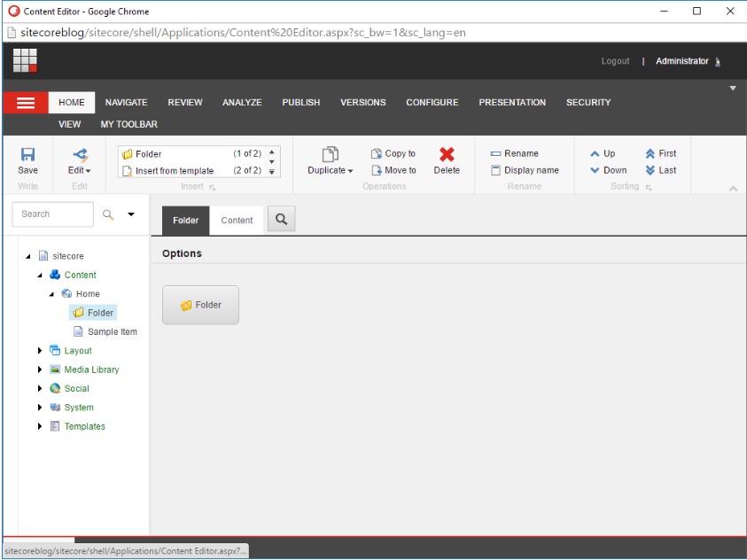The width and height of the screenshot is (747, 560).
Task: Open the ANALYZE ribbon tab
Action: [x=242, y=103]
